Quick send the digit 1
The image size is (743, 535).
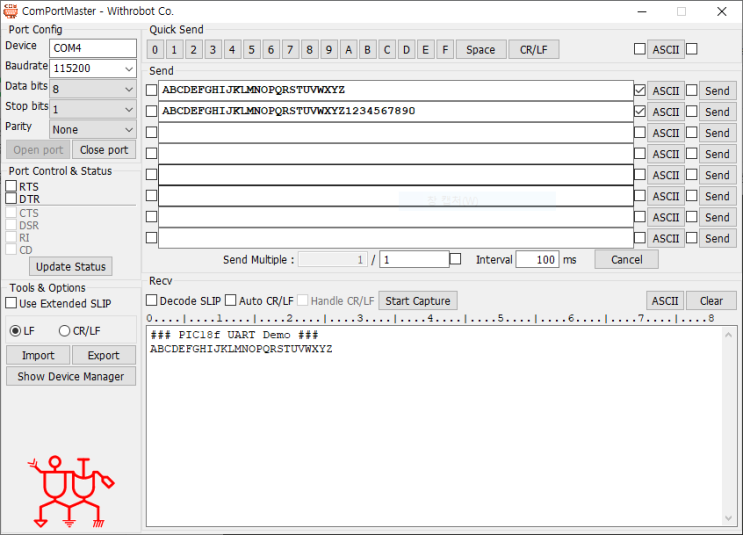click(x=174, y=49)
